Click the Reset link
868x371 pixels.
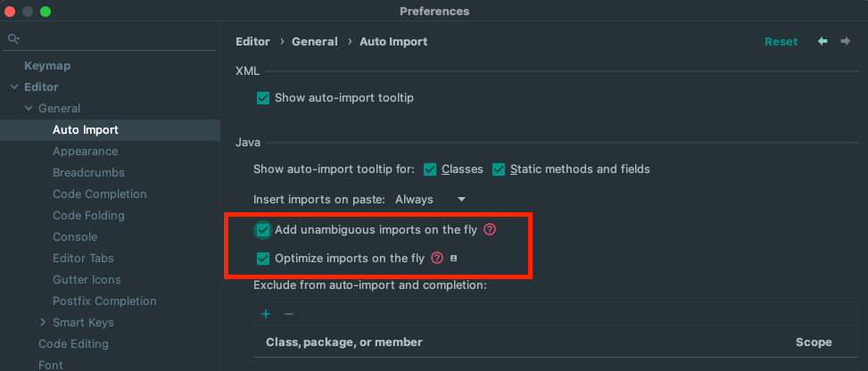coord(781,42)
